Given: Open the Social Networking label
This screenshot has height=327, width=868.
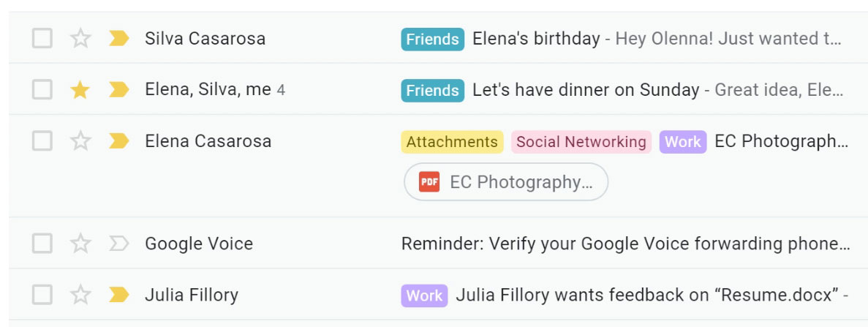Looking at the screenshot, I should click(x=581, y=142).
